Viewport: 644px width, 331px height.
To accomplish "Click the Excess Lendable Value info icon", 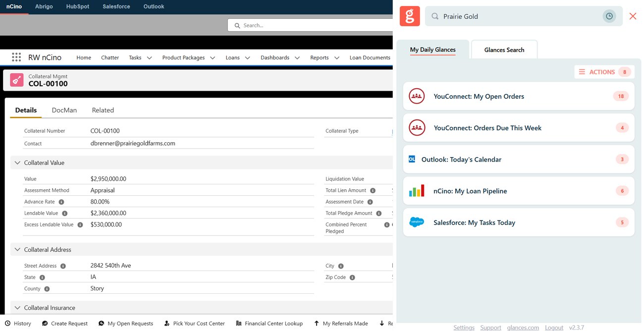I will click(80, 225).
